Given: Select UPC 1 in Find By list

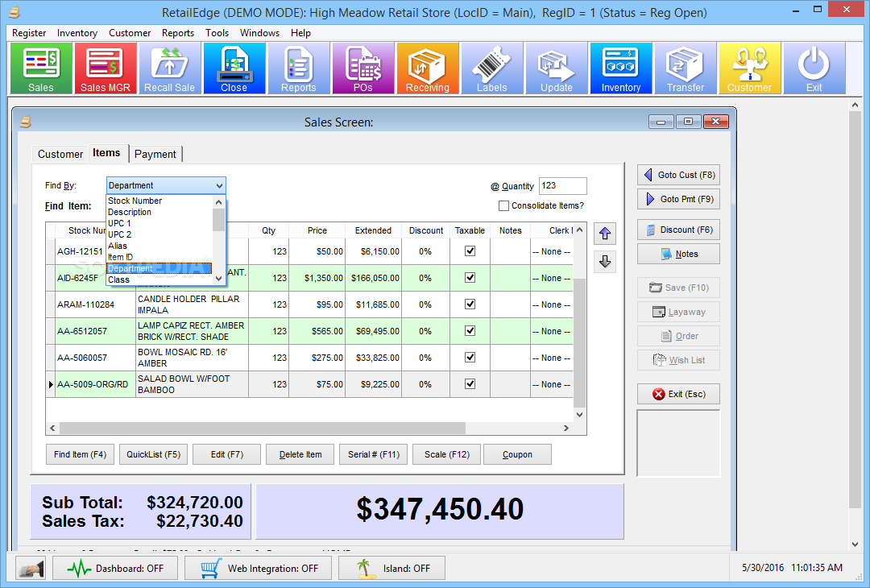Looking at the screenshot, I should pyautogui.click(x=159, y=223).
